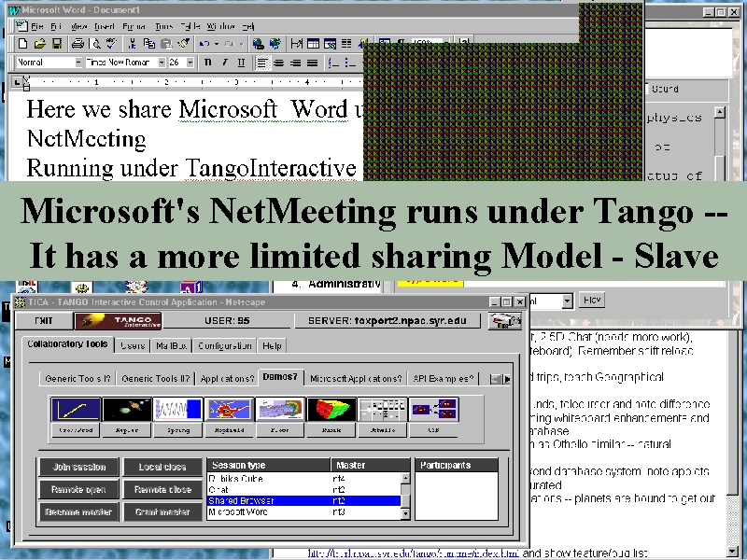The image size is (747, 560).
Task: Click the Copy icon in Word toolbar
Action: tap(149, 44)
